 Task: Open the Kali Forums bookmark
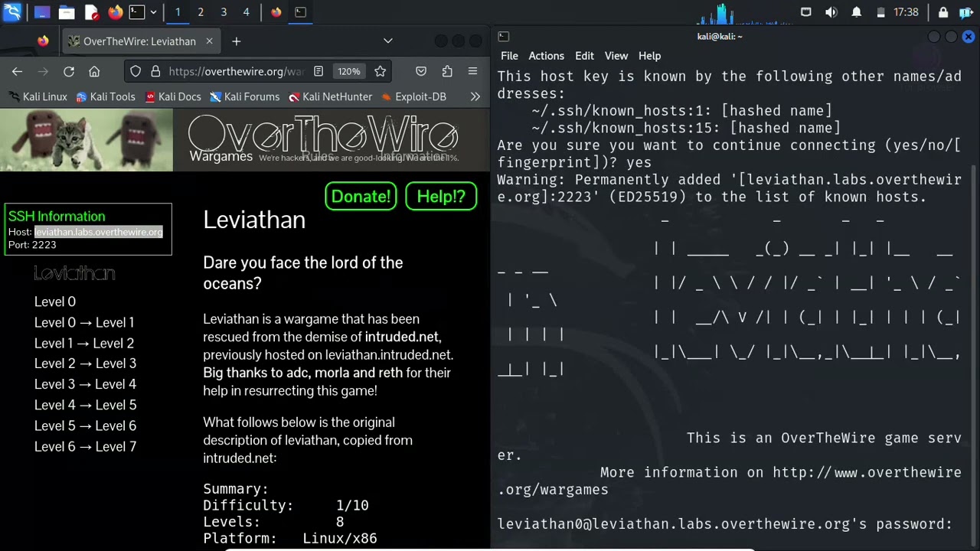click(x=245, y=97)
